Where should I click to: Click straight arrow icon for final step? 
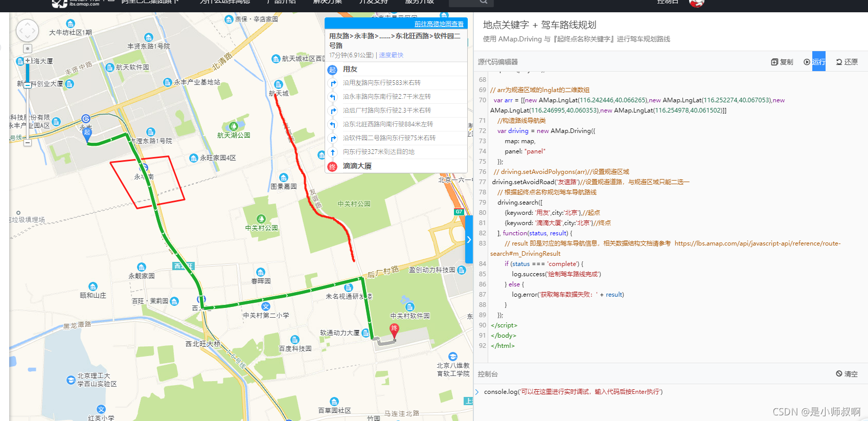tap(333, 152)
